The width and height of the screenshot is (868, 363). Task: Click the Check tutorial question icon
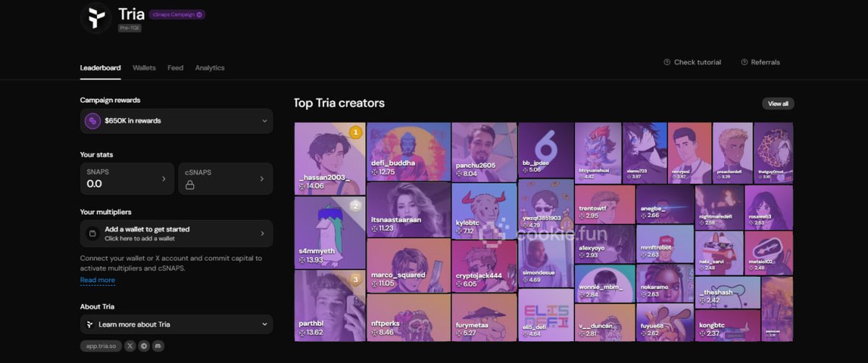[667, 62]
